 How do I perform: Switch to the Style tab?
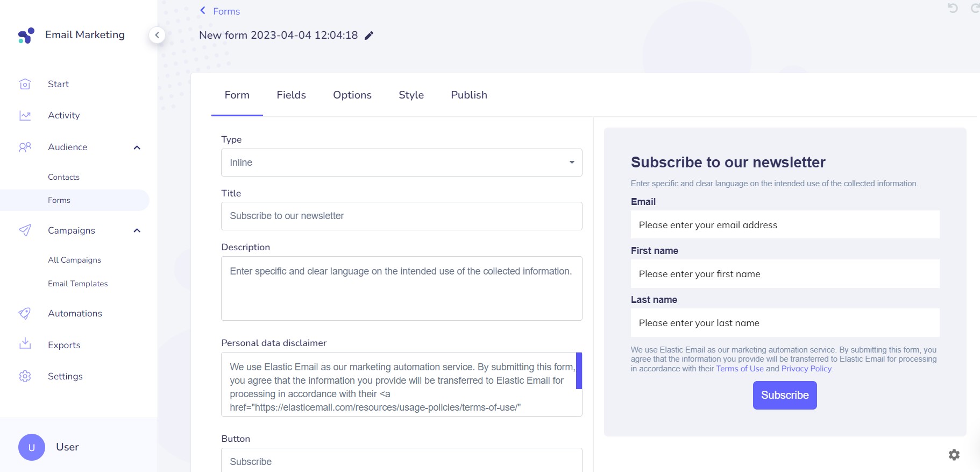pyautogui.click(x=411, y=95)
